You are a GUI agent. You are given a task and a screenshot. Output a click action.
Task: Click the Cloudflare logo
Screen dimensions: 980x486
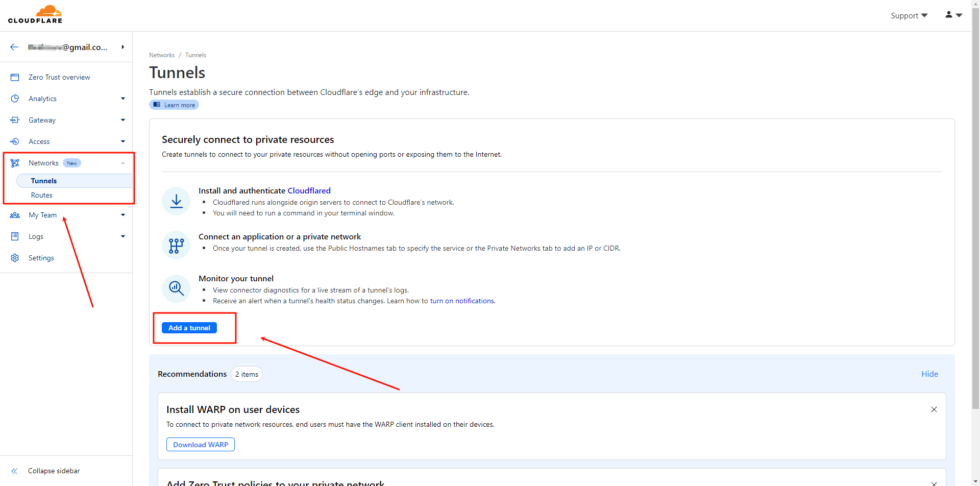35,14
